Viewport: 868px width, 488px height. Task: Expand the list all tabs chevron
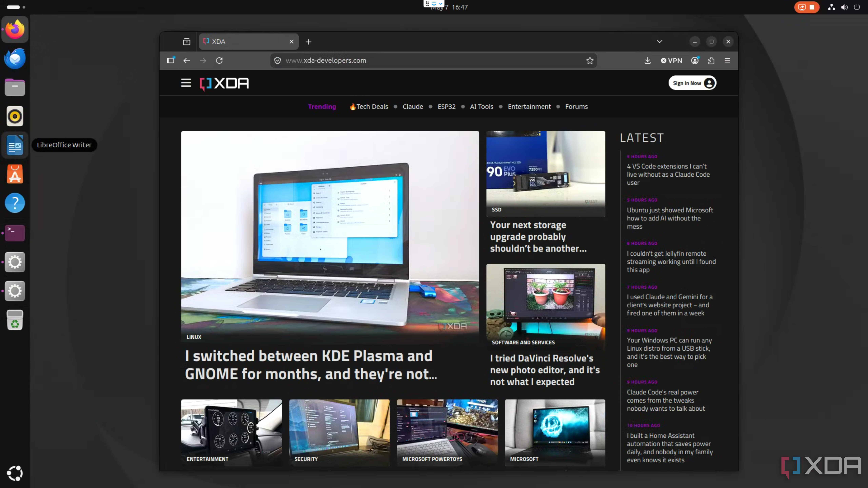(x=659, y=41)
